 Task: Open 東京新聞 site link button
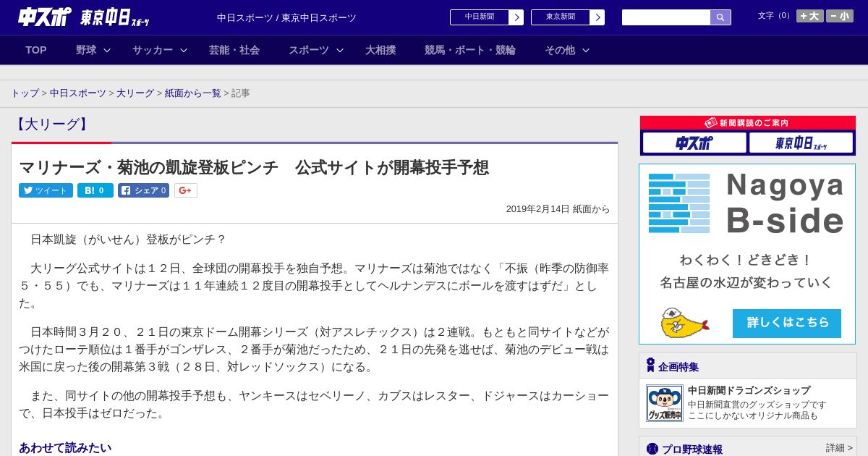[x=568, y=17]
